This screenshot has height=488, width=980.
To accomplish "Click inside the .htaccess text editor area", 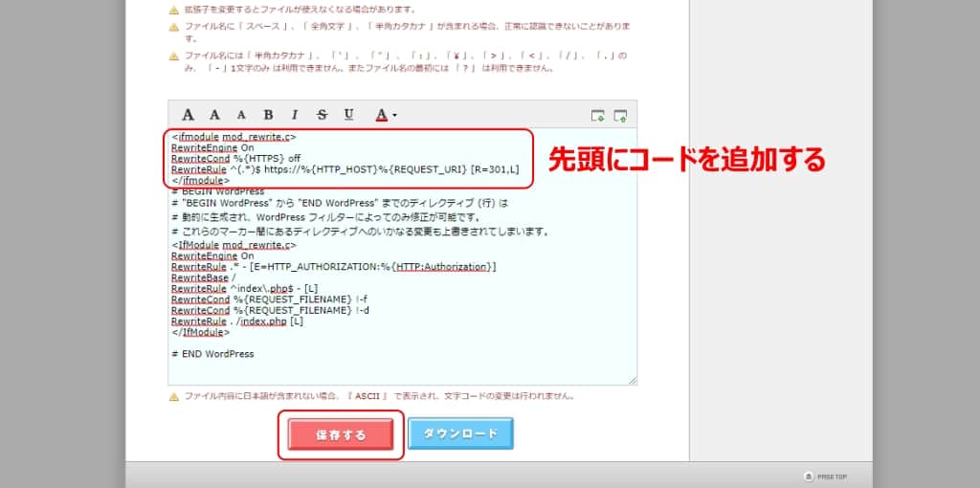I will pyautogui.click(x=403, y=256).
